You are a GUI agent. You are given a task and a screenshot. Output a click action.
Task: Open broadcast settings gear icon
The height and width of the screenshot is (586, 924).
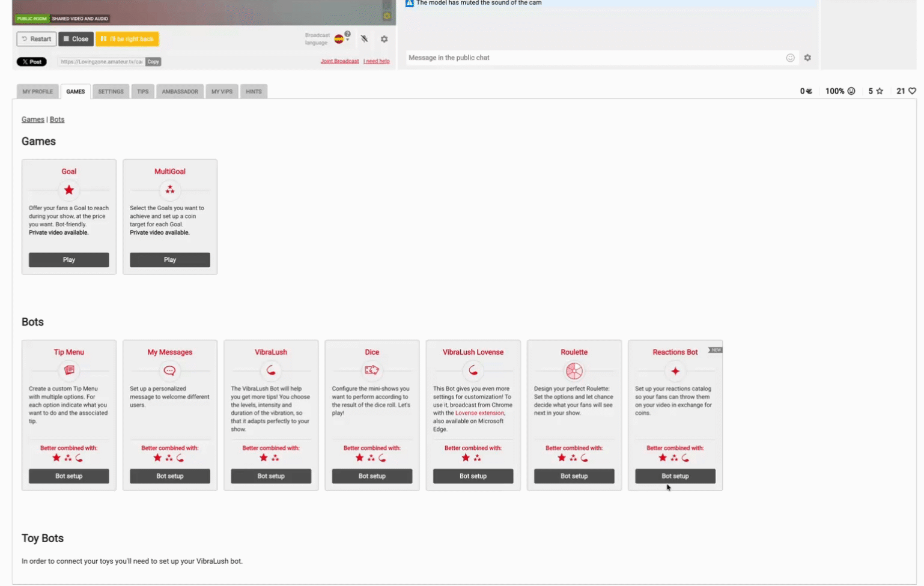(x=384, y=39)
